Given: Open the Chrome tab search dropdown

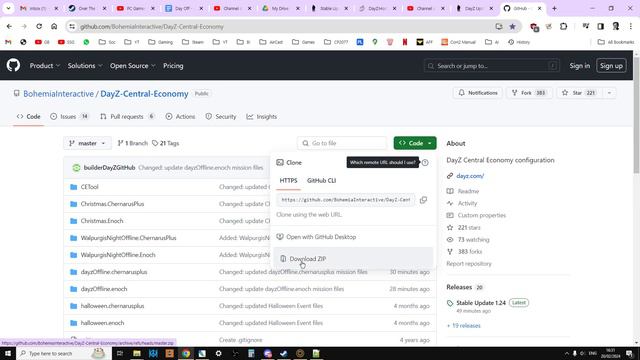Looking at the screenshot, I should pos(8,8).
